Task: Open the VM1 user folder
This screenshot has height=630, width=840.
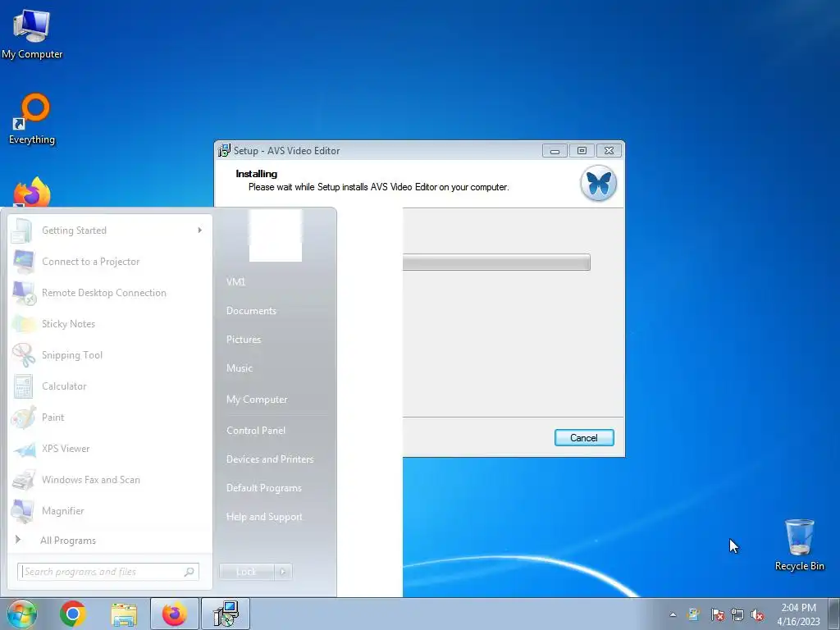Action: [235, 282]
